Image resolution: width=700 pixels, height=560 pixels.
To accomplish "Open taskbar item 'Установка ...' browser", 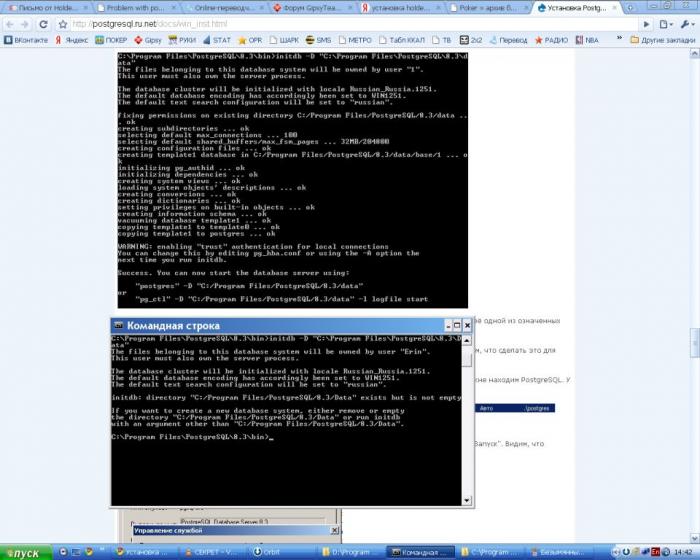I will tap(142, 552).
